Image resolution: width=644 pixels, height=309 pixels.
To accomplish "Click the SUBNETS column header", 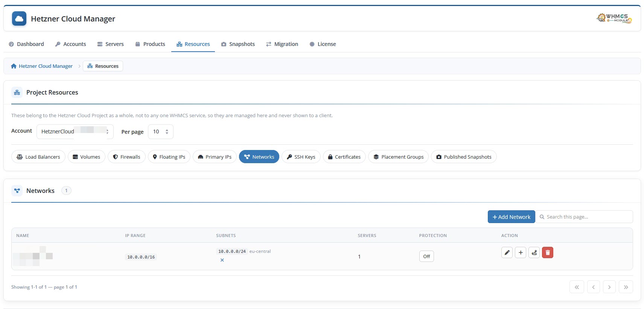I will click(226, 236).
